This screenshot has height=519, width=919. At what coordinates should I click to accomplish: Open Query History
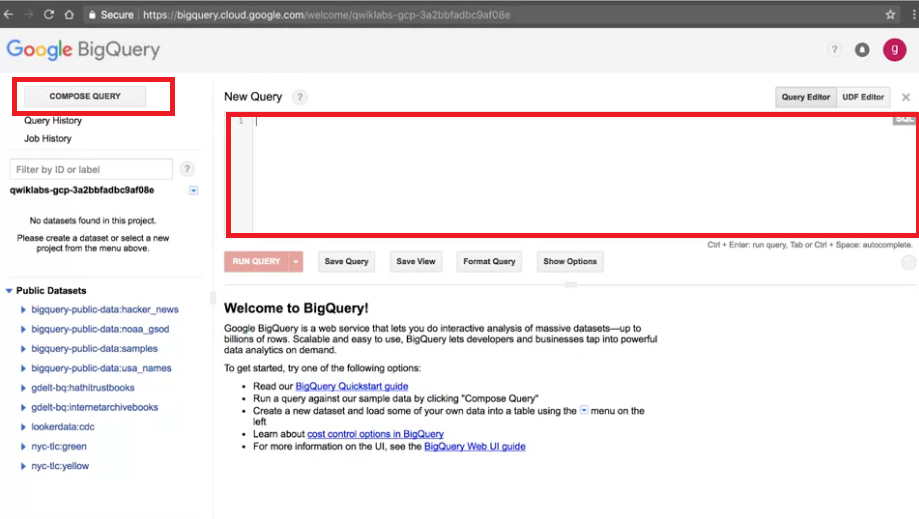53,121
